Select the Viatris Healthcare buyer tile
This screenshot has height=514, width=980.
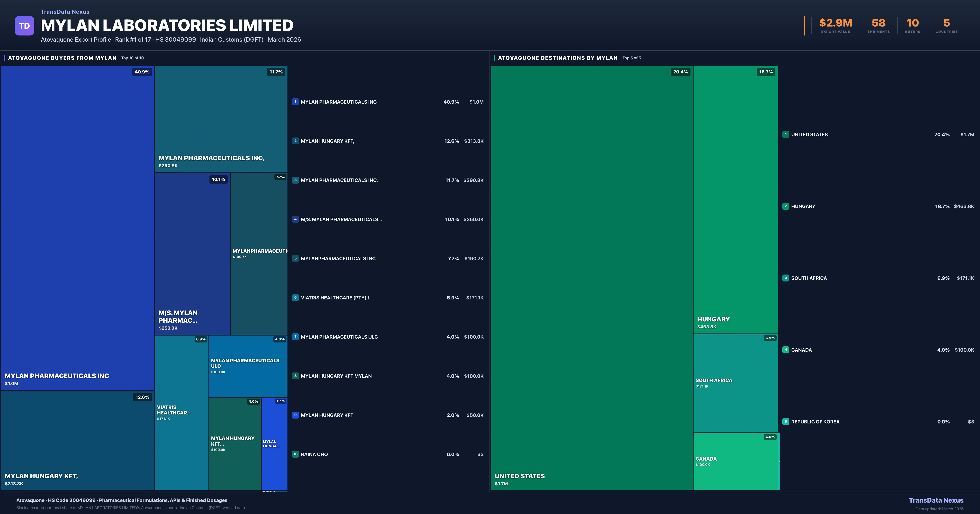182,412
